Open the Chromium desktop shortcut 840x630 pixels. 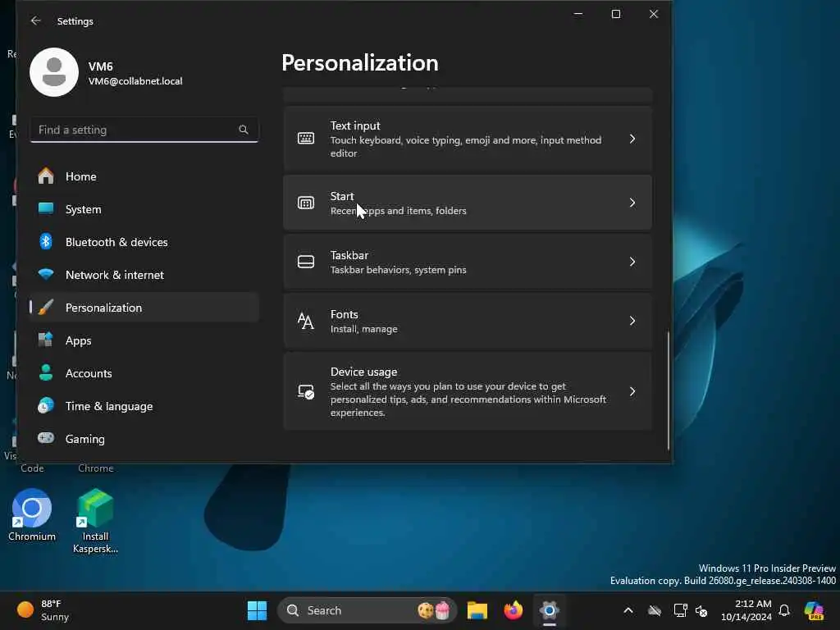point(32,515)
